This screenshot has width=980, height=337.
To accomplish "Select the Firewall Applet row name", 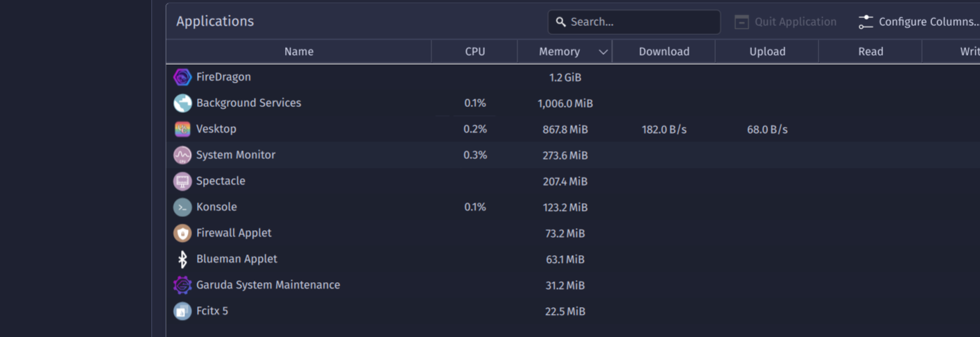I will tap(234, 233).
